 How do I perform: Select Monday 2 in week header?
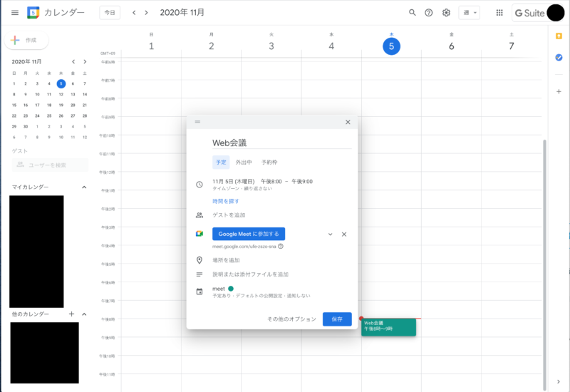[x=211, y=46]
